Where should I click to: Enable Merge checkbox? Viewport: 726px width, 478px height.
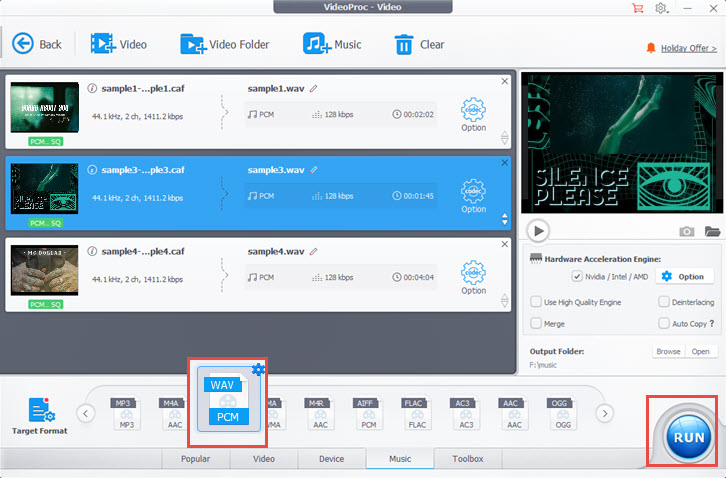tap(536, 323)
